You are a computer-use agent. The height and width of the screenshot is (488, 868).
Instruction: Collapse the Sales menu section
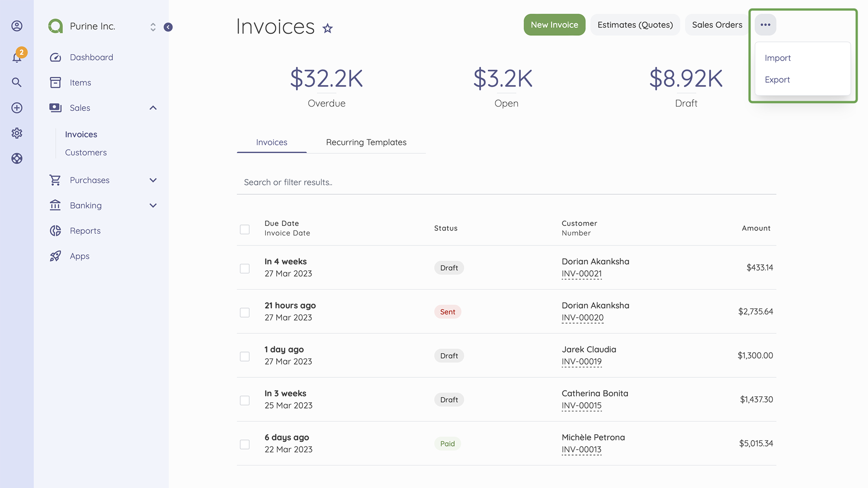click(153, 108)
